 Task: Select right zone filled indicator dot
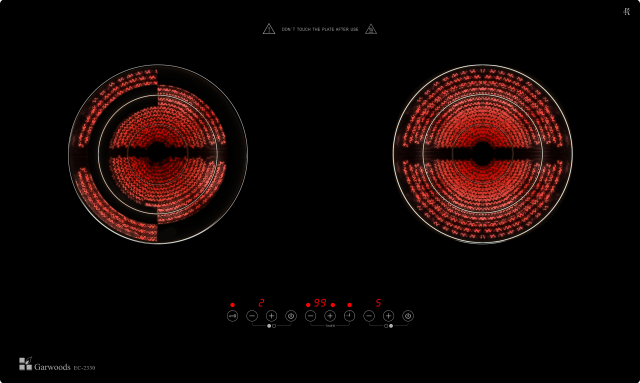[391, 326]
